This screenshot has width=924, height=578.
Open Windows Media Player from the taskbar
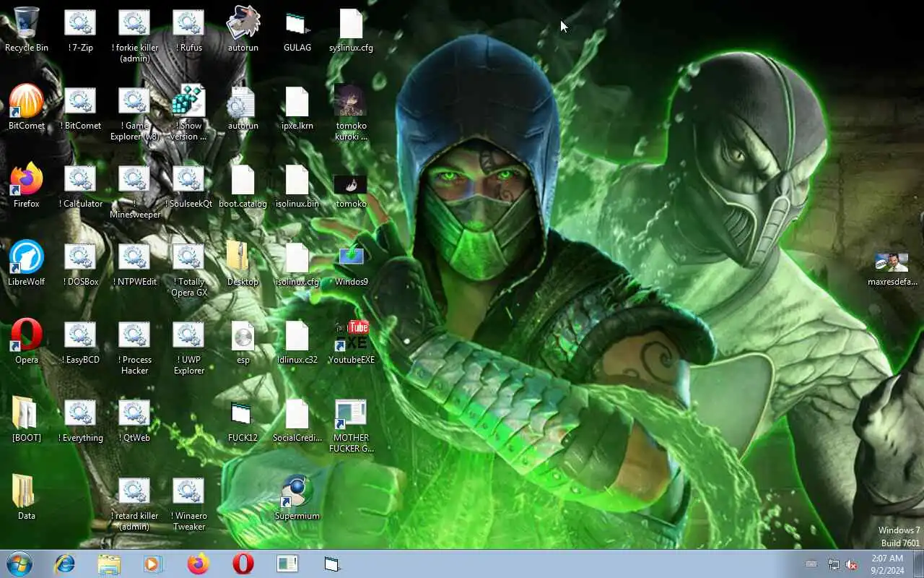click(x=153, y=564)
